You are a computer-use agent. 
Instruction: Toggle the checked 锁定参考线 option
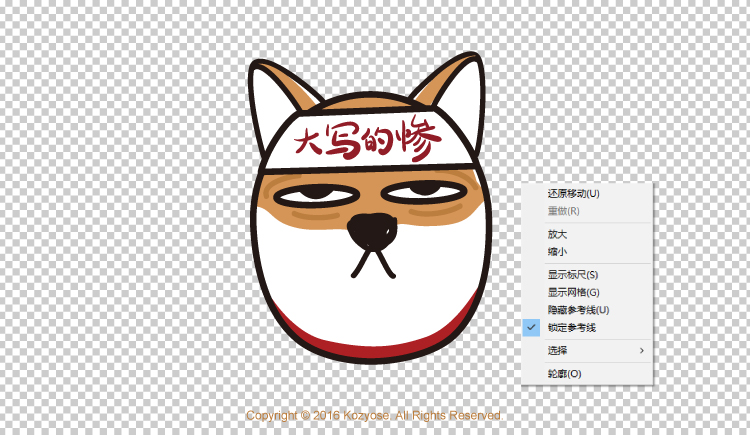(x=587, y=328)
